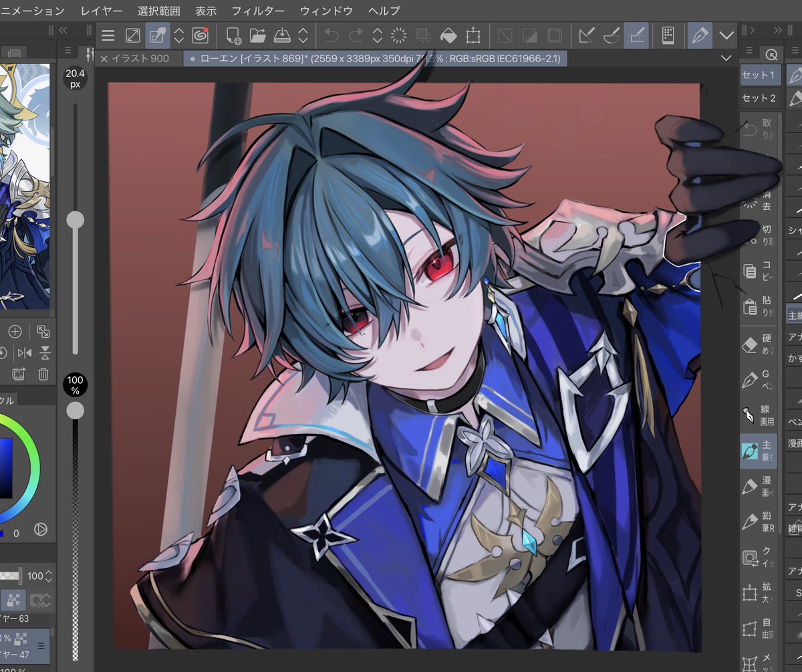
Task: Select 硬め eraser in quick access
Action: tap(759, 345)
